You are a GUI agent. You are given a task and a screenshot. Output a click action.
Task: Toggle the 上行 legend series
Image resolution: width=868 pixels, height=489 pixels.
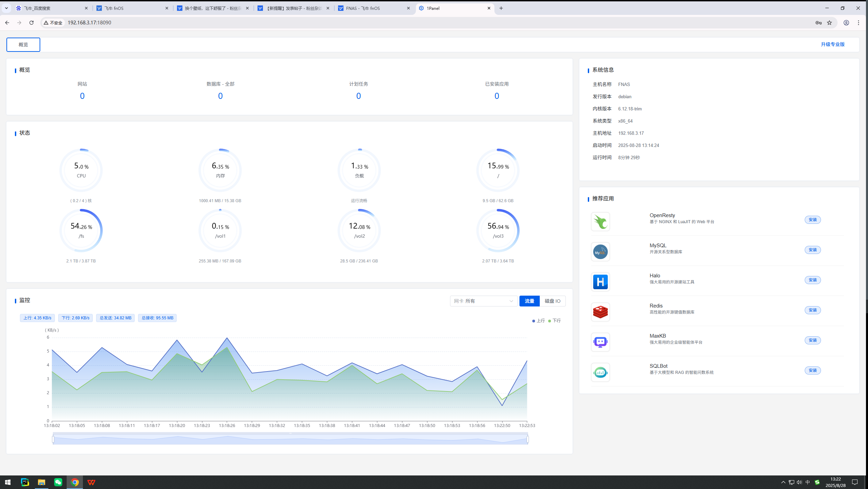[538, 321]
